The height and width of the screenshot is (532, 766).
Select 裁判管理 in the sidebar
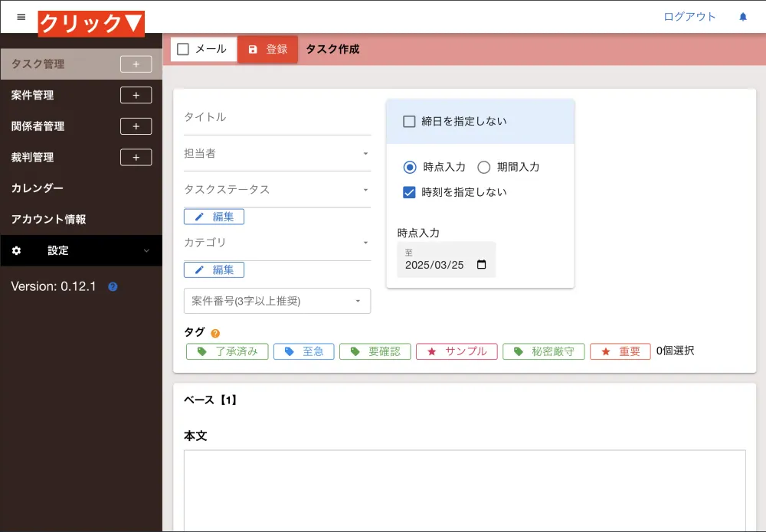[34, 157]
